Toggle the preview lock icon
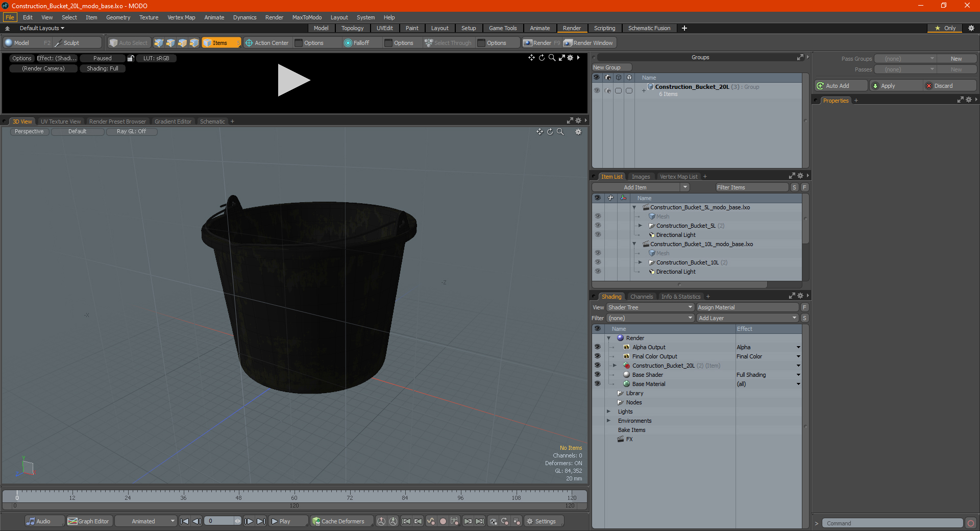The image size is (980, 531). point(131,58)
